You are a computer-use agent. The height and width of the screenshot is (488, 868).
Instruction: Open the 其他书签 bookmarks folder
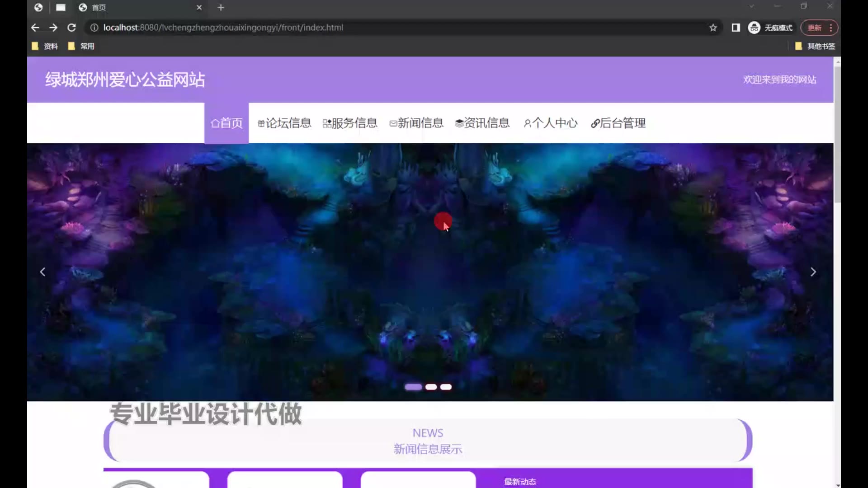tap(815, 46)
